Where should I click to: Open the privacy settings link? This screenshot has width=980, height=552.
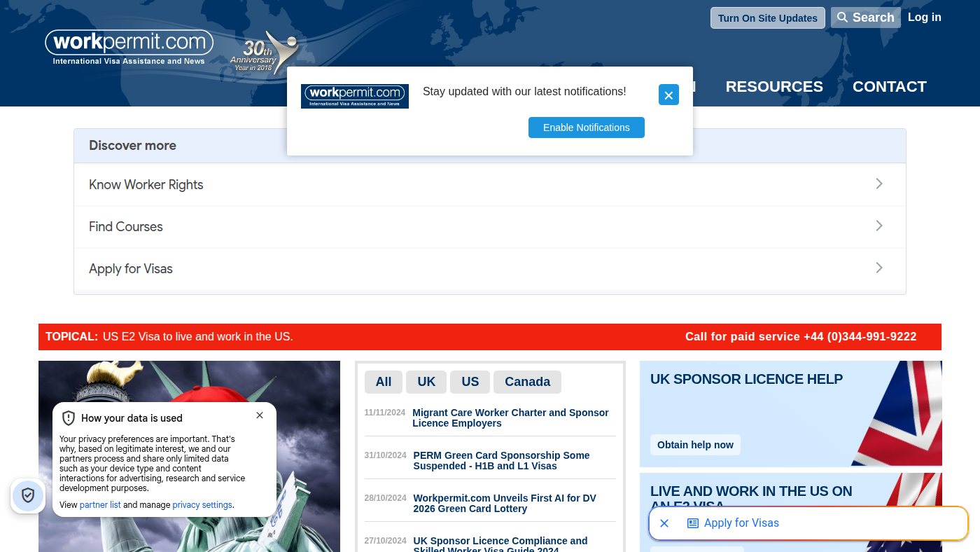point(202,505)
